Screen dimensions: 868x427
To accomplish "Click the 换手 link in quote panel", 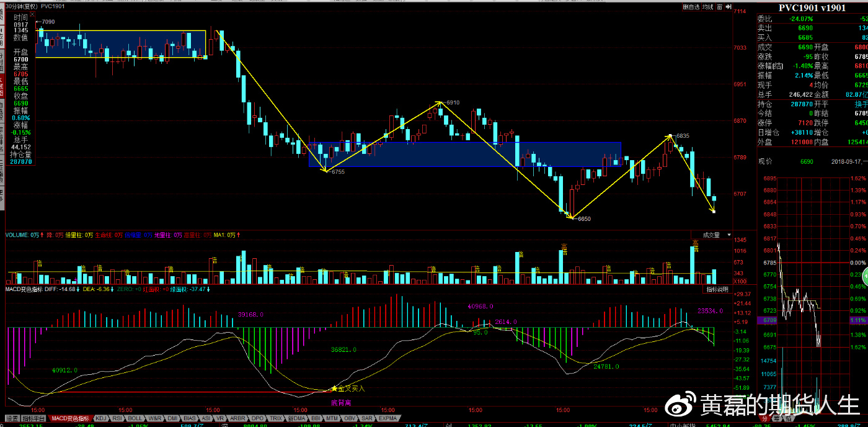I will pyautogui.click(x=861, y=104).
